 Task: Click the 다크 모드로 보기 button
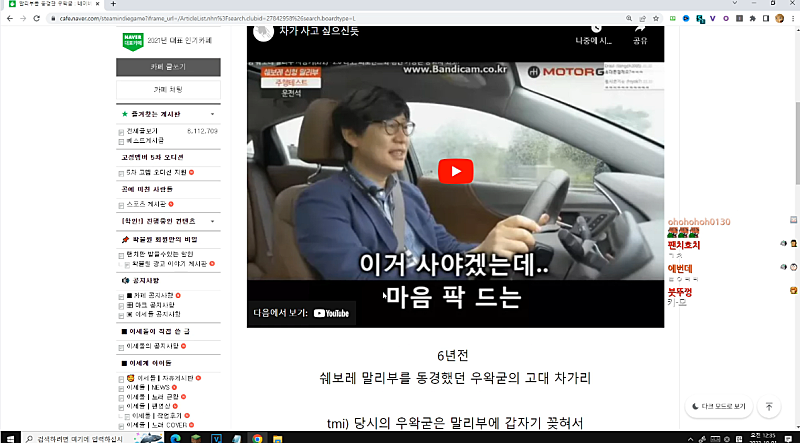719,407
